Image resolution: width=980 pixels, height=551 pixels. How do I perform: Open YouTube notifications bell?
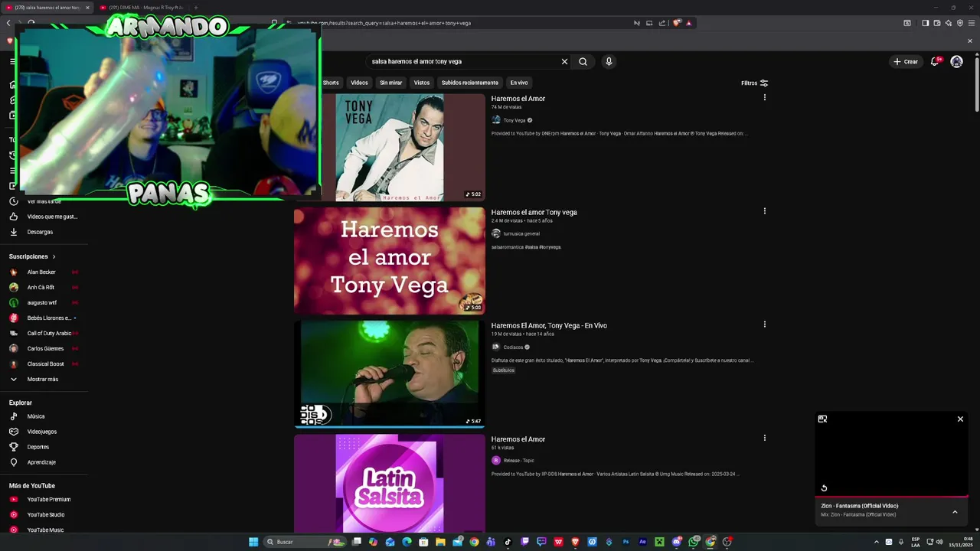pos(935,61)
